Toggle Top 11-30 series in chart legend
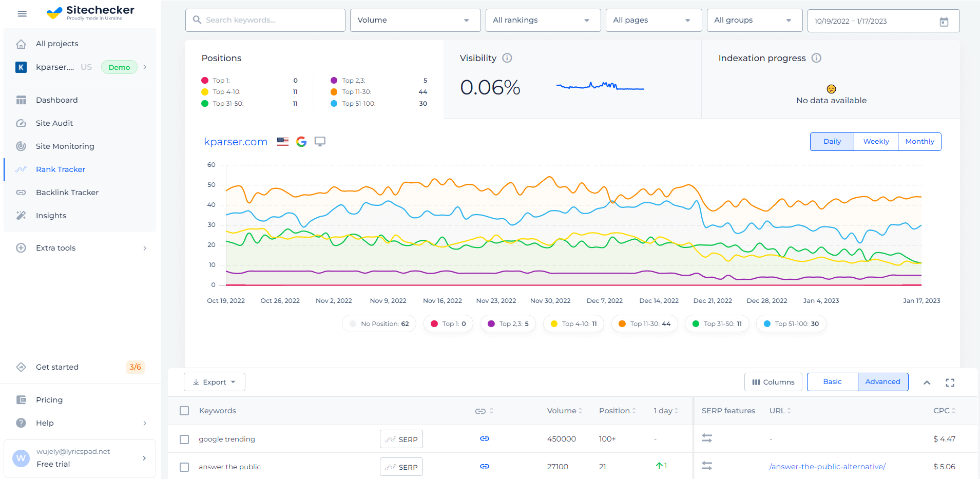This screenshot has height=479, width=980. pyautogui.click(x=644, y=324)
